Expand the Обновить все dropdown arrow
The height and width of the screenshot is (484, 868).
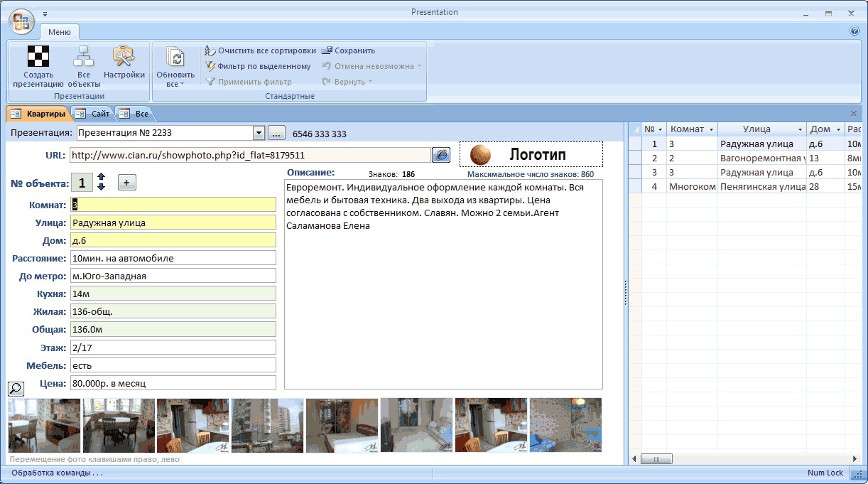pyautogui.click(x=182, y=85)
